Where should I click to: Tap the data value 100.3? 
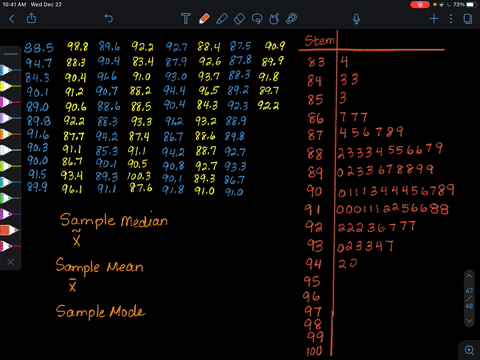pyautogui.click(x=139, y=176)
